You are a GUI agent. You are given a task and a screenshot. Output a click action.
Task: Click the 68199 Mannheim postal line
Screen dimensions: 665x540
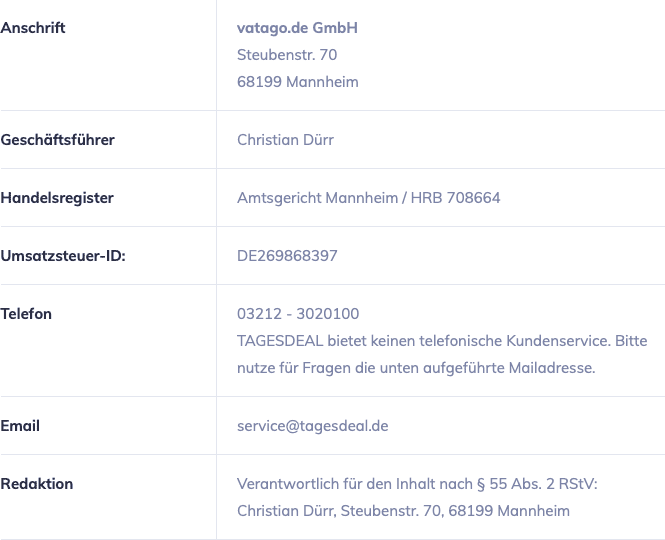298,82
